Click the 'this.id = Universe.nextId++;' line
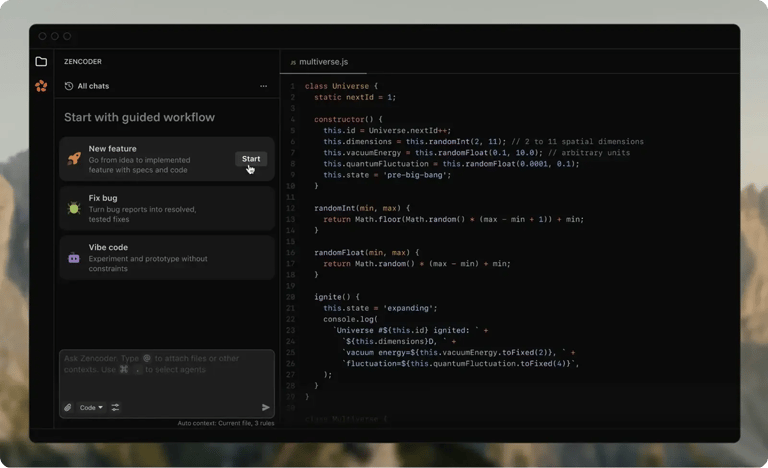The image size is (768, 468). click(x=387, y=131)
